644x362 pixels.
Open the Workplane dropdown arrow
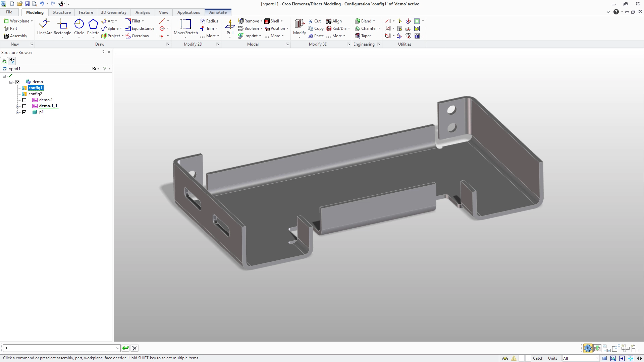(x=32, y=21)
